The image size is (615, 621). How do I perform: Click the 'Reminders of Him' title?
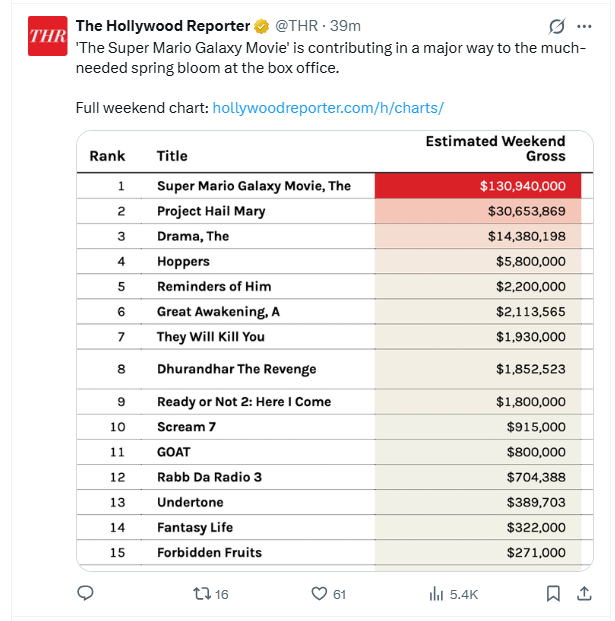(x=214, y=286)
